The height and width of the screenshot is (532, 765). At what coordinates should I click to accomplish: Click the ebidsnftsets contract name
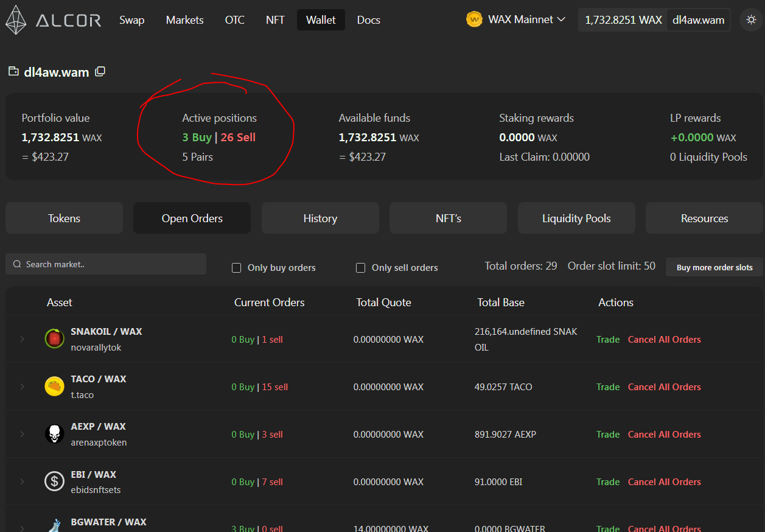point(96,489)
